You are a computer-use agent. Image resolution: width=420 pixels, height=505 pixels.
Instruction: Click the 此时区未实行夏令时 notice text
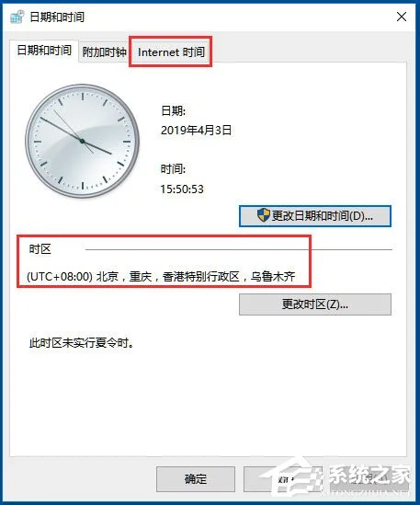point(82,343)
